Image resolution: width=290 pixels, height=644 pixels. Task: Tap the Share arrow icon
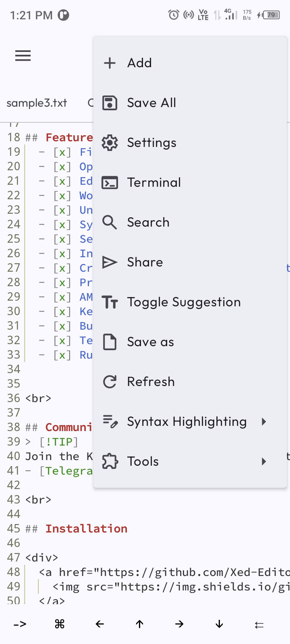tap(110, 262)
